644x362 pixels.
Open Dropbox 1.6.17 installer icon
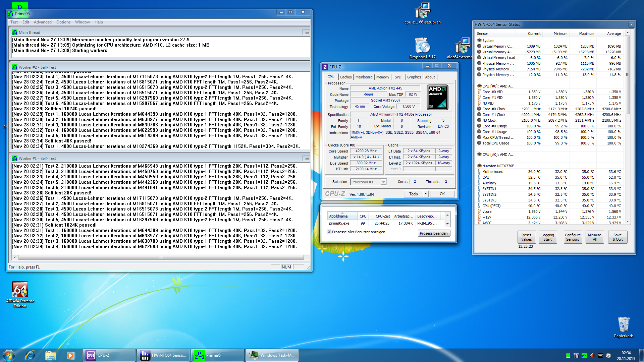tap(422, 48)
